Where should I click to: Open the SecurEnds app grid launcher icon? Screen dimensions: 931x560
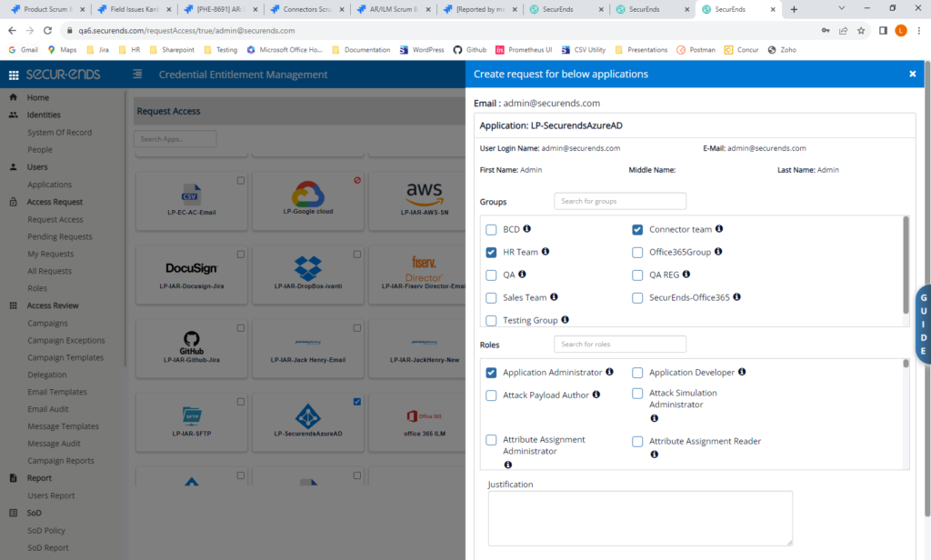pyautogui.click(x=14, y=75)
